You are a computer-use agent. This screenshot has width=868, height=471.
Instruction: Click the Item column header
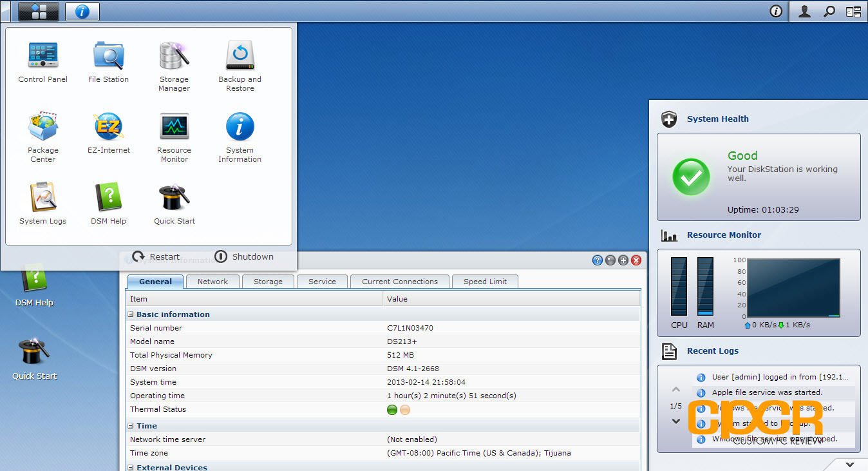pyautogui.click(x=254, y=299)
